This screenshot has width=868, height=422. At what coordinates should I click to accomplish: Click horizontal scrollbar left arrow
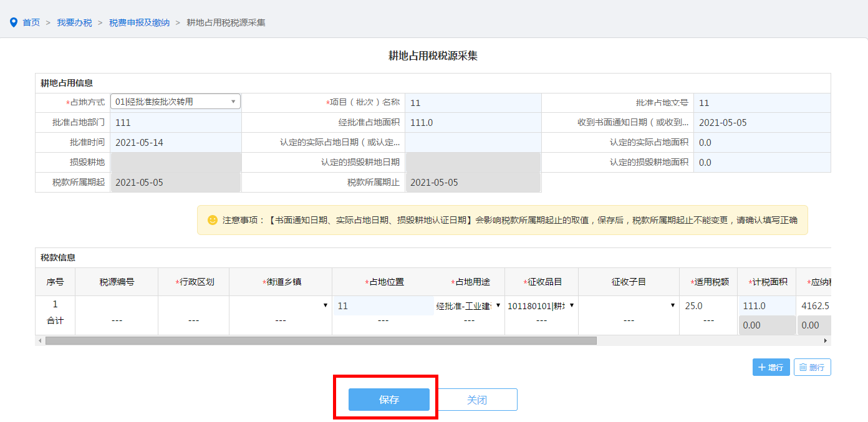(41, 341)
